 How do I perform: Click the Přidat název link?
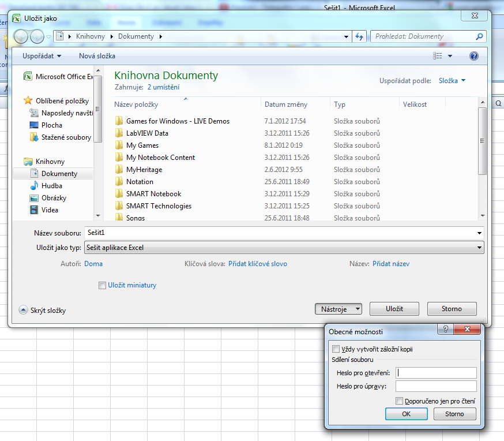coord(391,264)
